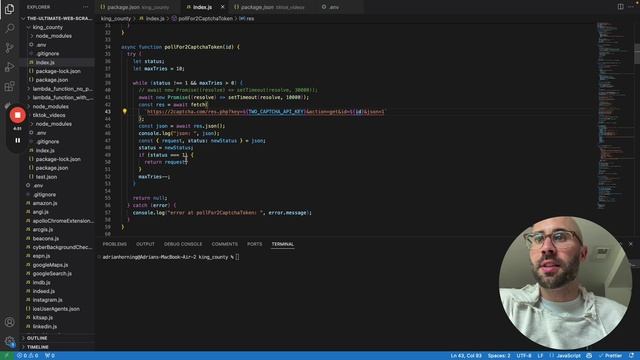Click king_county in the breadcrumb
Viewport: 640px width, 360px height.
coord(116,19)
